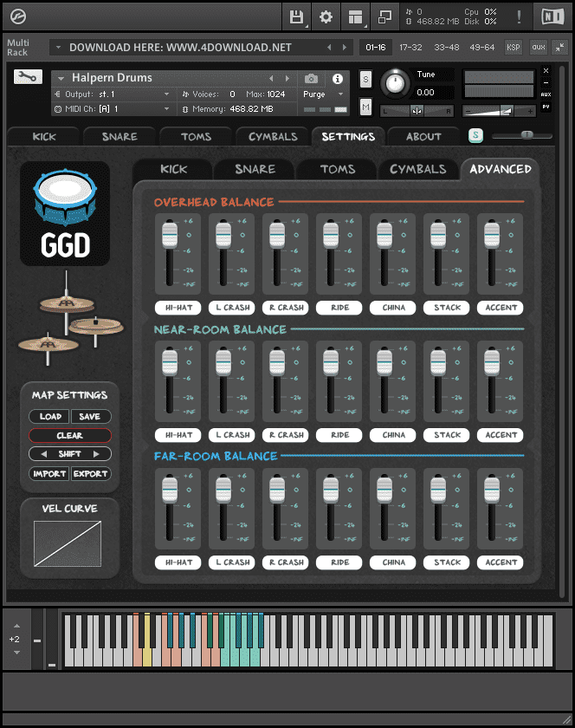This screenshot has height=728, width=575.
Task: Click the Tune knob
Action: tap(395, 84)
